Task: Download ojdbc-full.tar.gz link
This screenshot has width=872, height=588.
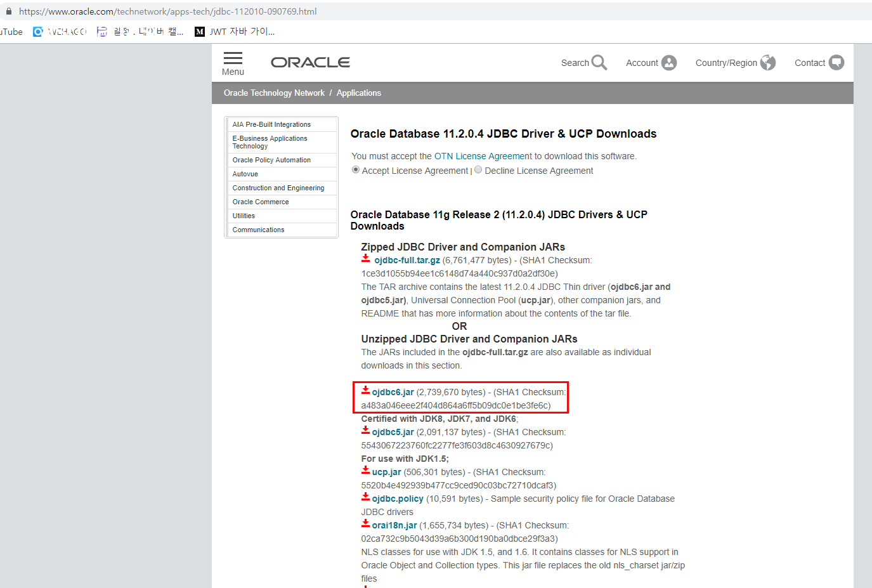Action: tap(407, 260)
